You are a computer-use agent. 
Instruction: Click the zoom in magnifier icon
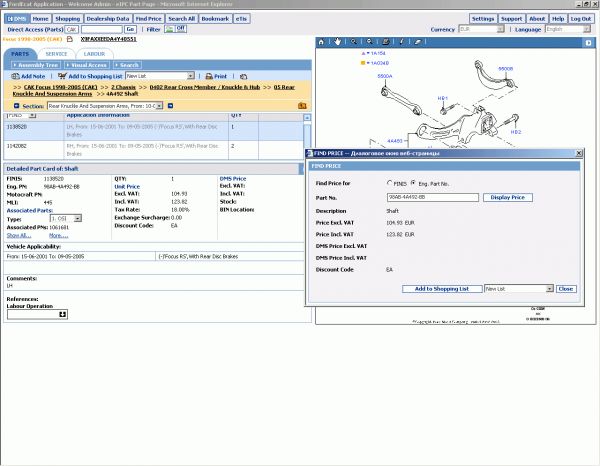pyautogui.click(x=353, y=42)
